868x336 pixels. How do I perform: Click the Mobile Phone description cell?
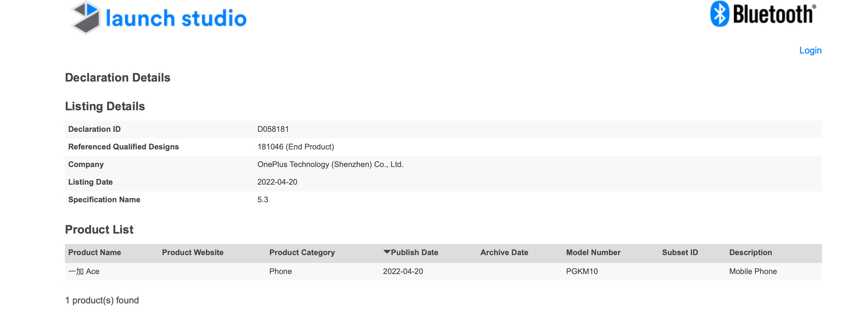(x=753, y=271)
